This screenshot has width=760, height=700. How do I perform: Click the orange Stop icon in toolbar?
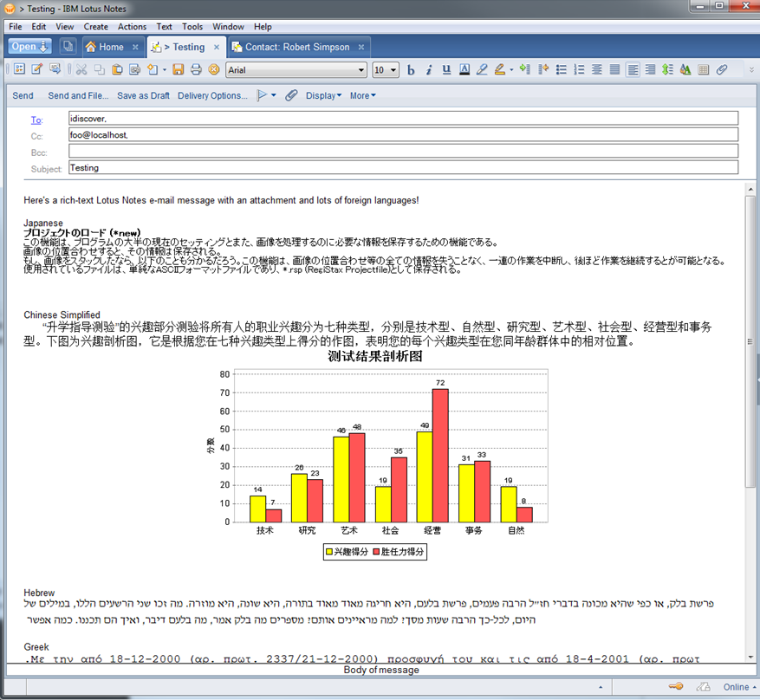[214, 70]
